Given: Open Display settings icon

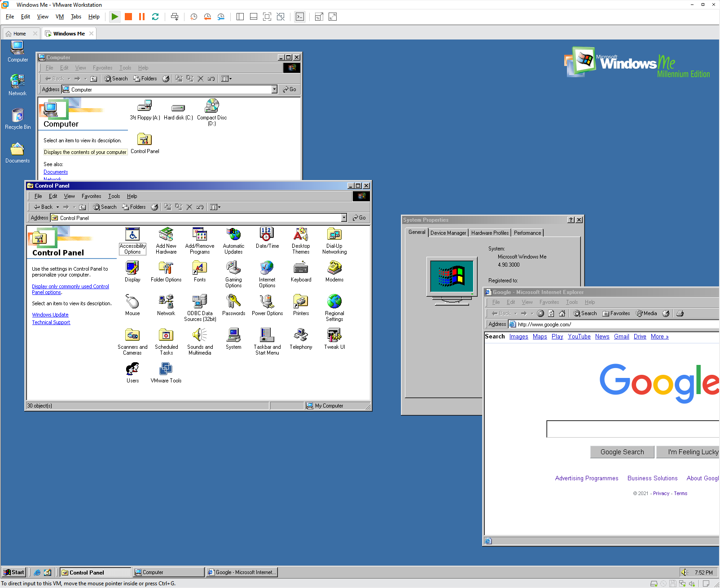Looking at the screenshot, I should click(132, 272).
